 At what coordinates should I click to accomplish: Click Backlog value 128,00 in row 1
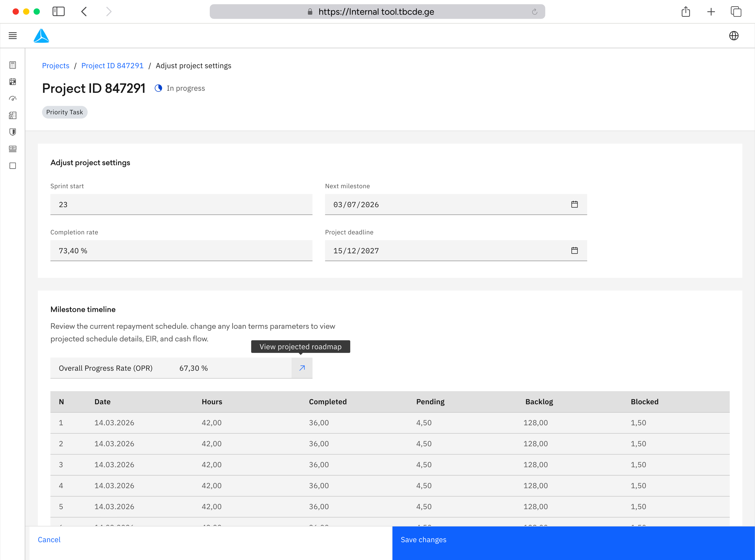point(536,423)
